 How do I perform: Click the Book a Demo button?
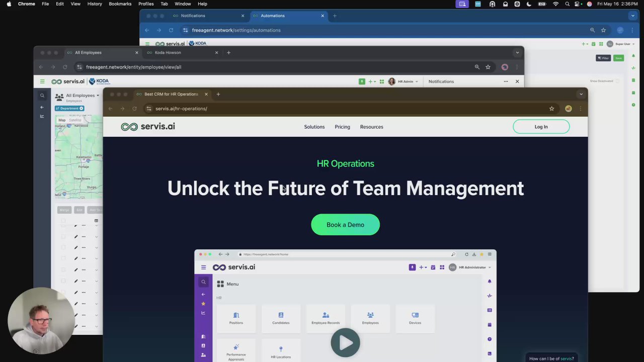coord(345,225)
